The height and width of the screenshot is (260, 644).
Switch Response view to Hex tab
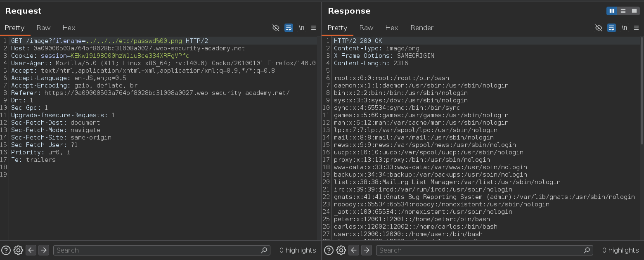[392, 28]
